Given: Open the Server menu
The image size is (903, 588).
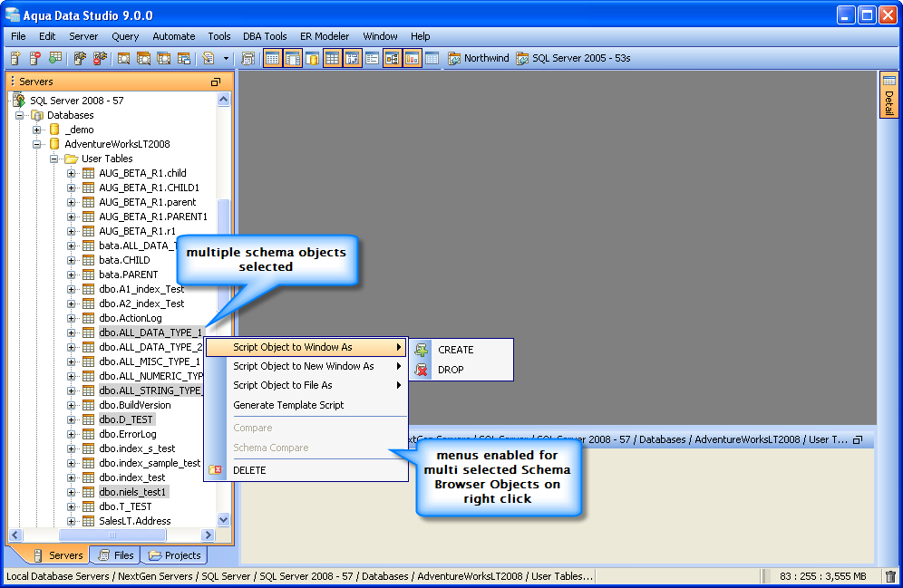Looking at the screenshot, I should [x=83, y=36].
